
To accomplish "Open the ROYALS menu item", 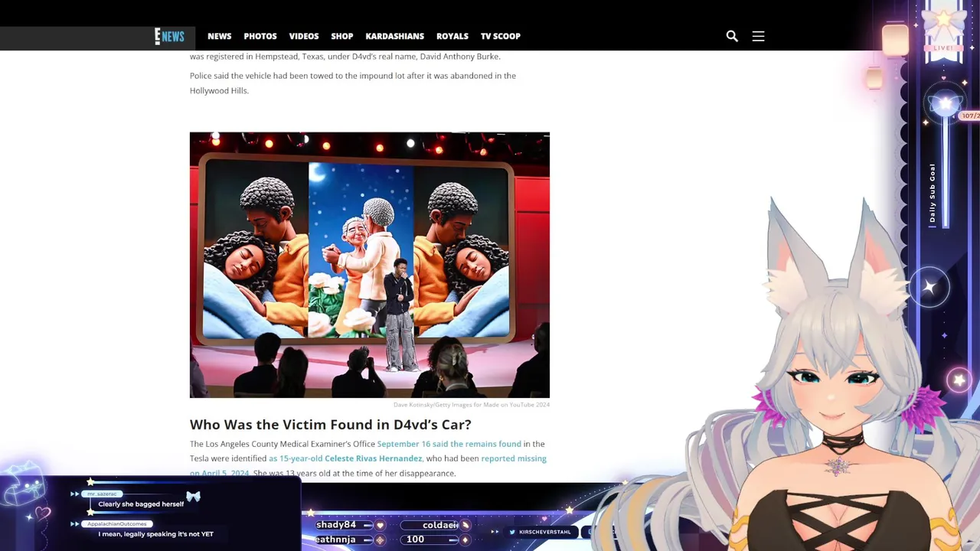I will click(x=452, y=36).
